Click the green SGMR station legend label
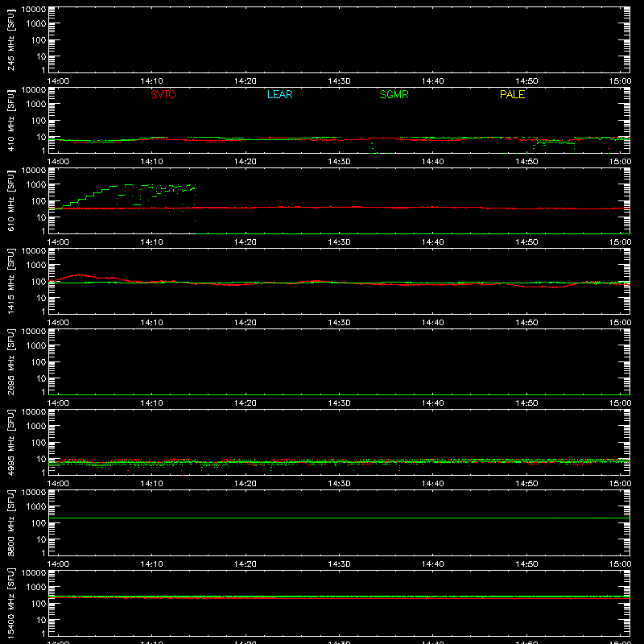Viewport: 644px width, 644px height. pos(394,94)
